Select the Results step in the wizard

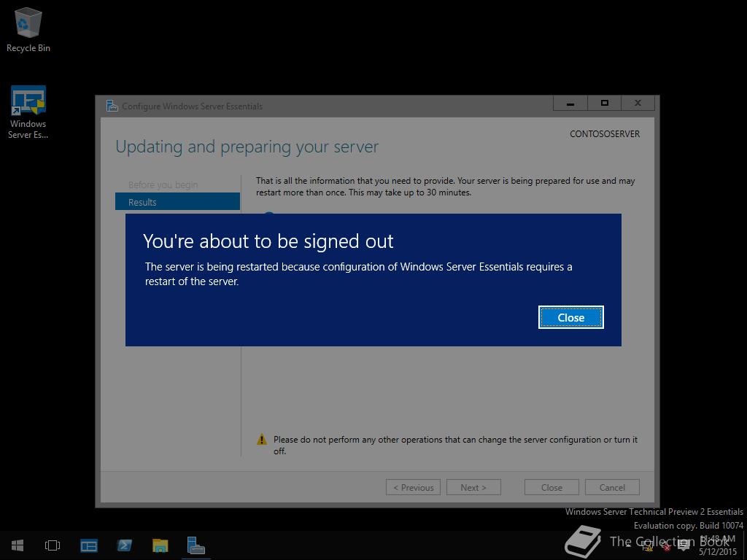click(x=177, y=201)
